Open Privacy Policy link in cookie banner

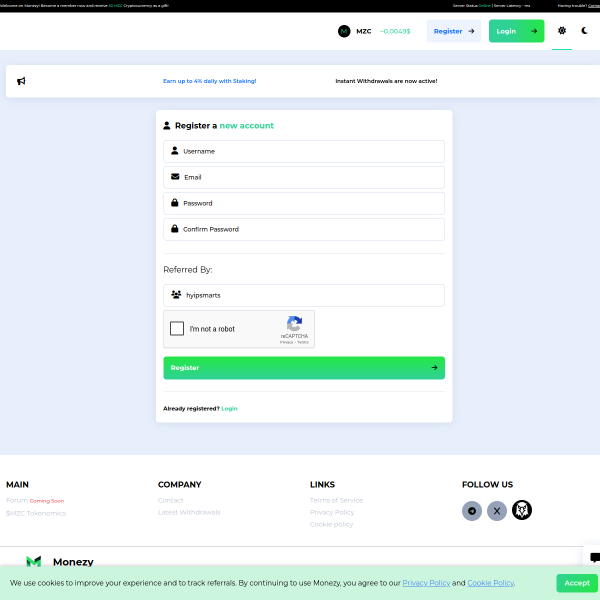click(426, 583)
